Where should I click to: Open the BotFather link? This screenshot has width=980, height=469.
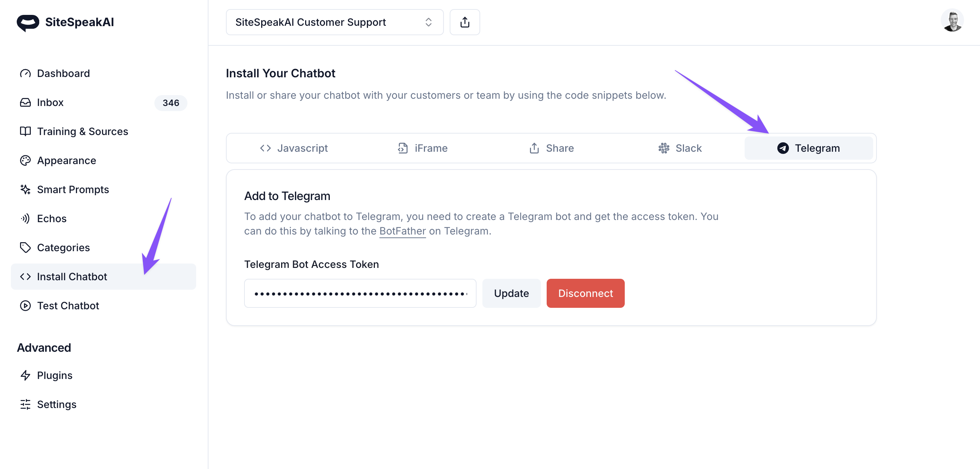tap(402, 231)
